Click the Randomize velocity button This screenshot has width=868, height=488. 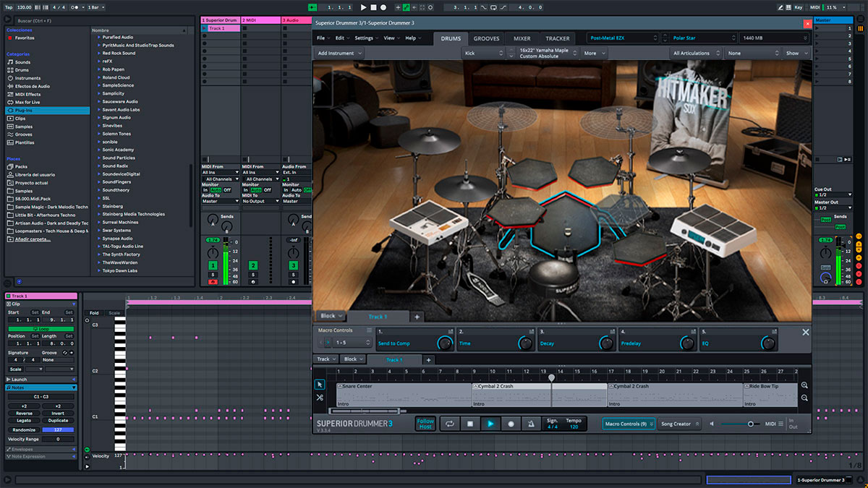click(x=24, y=429)
